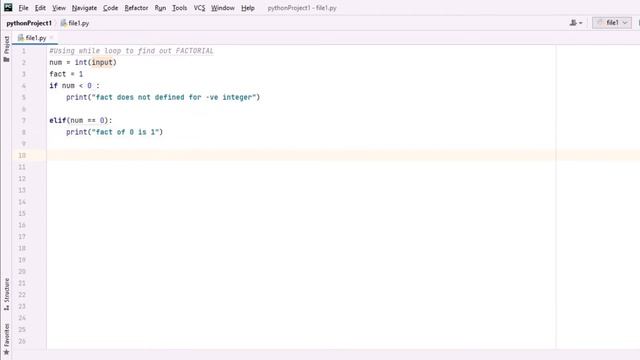This screenshot has width=640, height=360.
Task: Click the folder icon under the Project label
Action: click(7, 60)
